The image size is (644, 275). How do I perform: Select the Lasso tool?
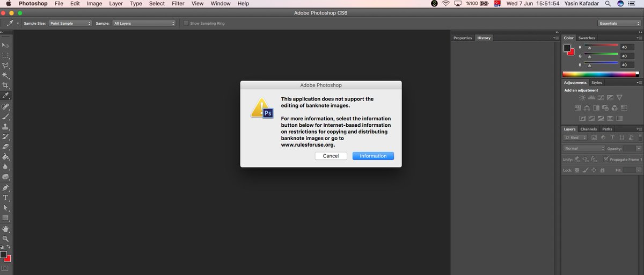(5, 66)
